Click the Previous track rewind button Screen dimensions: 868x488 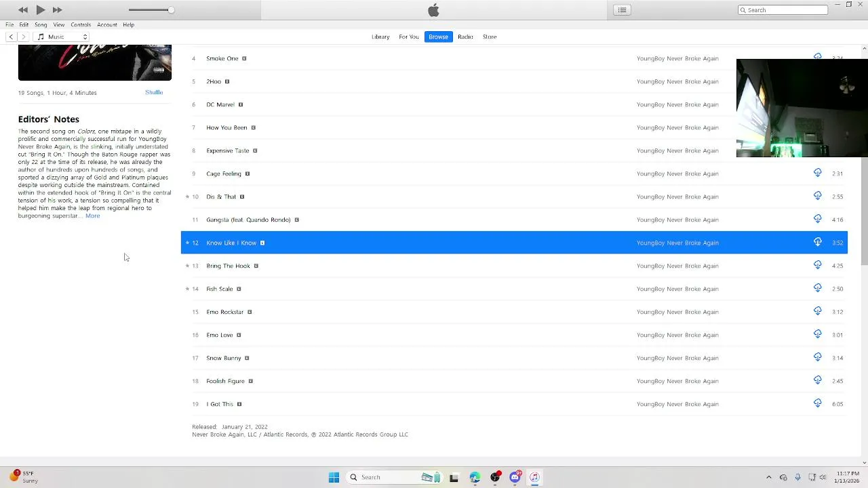pos(23,9)
